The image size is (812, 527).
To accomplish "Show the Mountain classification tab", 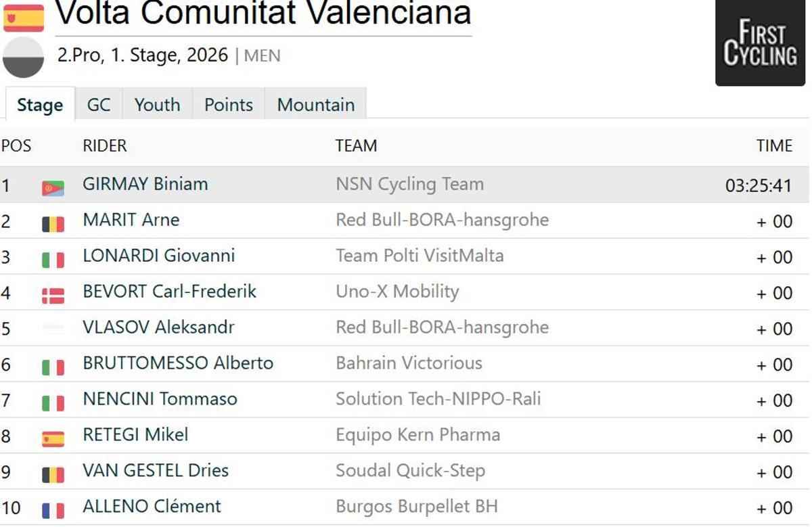I will tap(316, 105).
